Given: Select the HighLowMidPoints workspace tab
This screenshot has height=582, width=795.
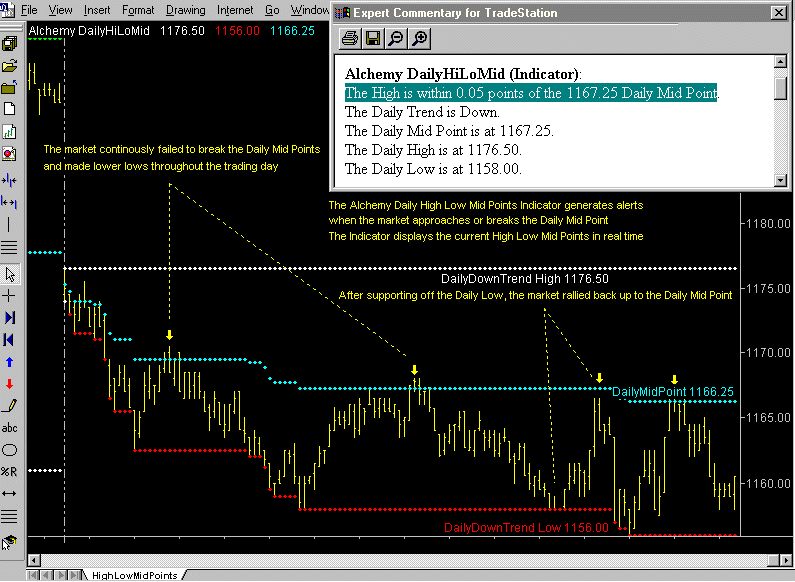Looking at the screenshot, I should point(134,575).
